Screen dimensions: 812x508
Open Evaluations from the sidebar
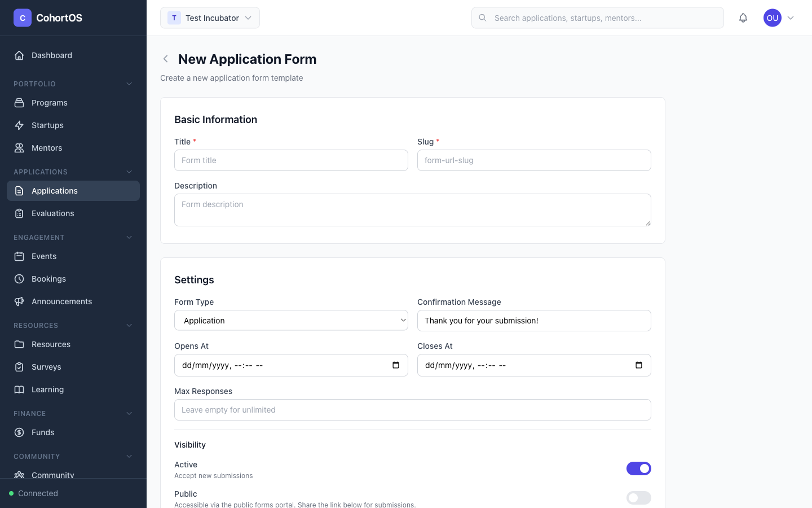52,213
